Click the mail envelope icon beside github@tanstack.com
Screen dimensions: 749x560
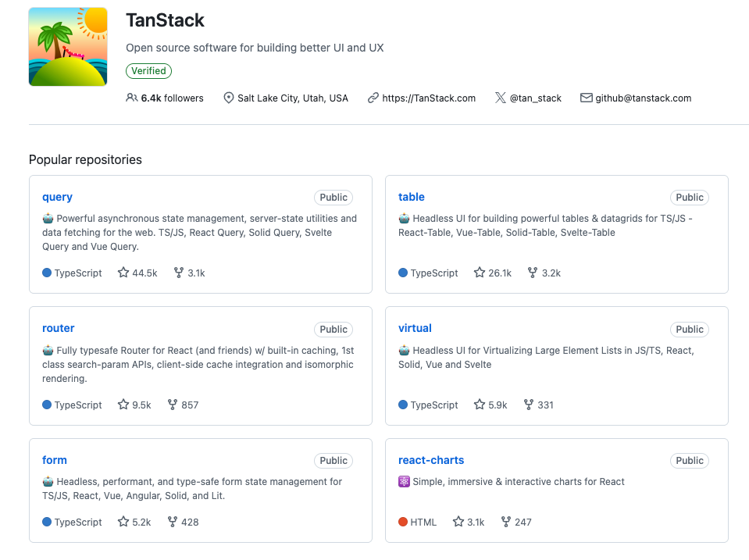point(586,98)
